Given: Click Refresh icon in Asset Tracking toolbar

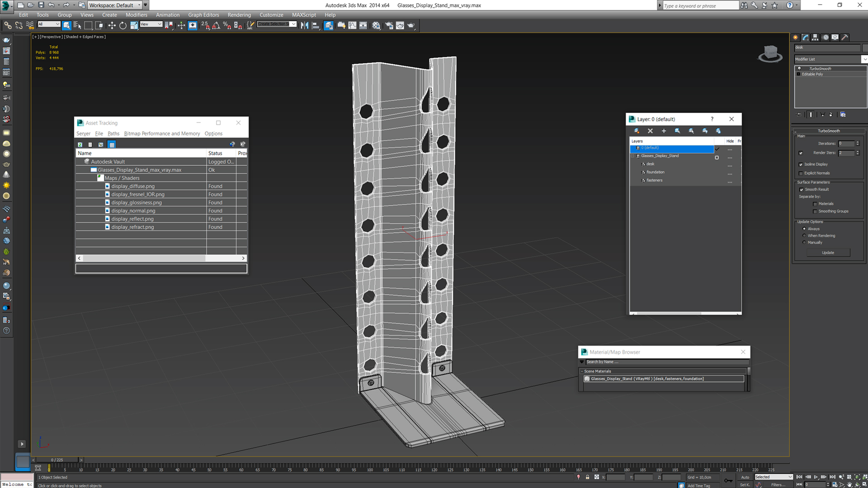Looking at the screenshot, I should click(80, 145).
